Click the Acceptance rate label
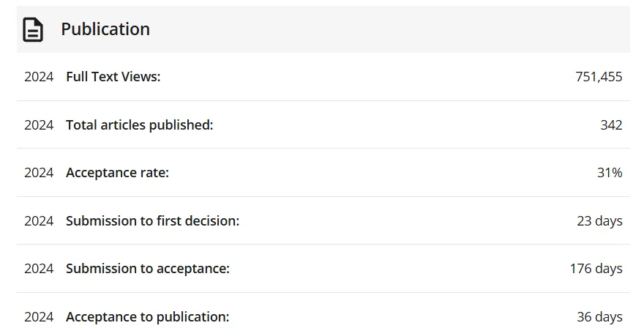The width and height of the screenshot is (644, 331). pos(118,173)
